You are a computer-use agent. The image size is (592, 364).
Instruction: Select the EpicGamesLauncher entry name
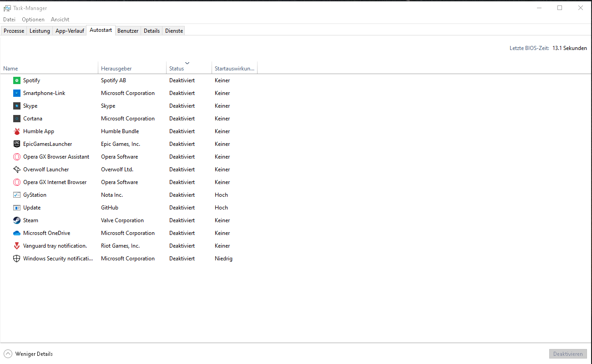point(48,144)
